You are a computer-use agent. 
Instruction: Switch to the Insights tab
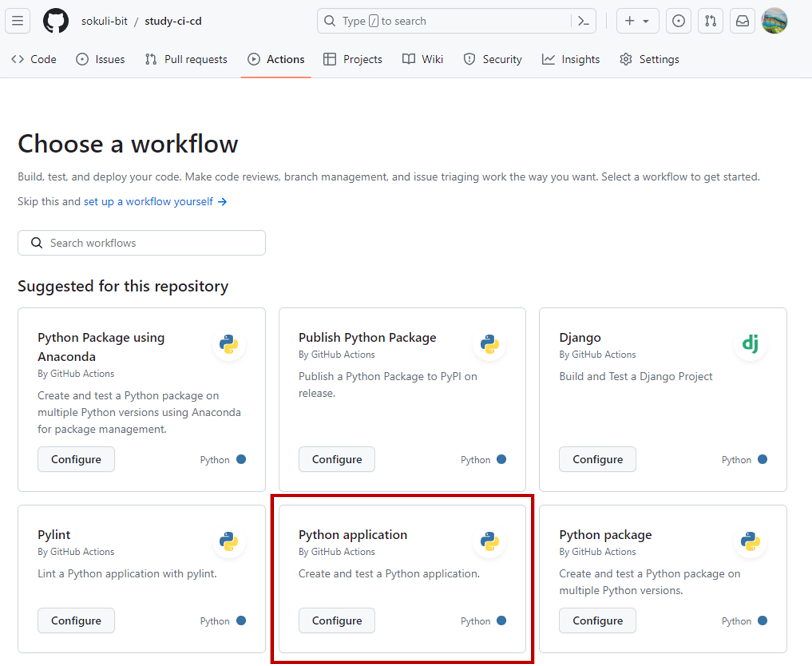click(571, 59)
